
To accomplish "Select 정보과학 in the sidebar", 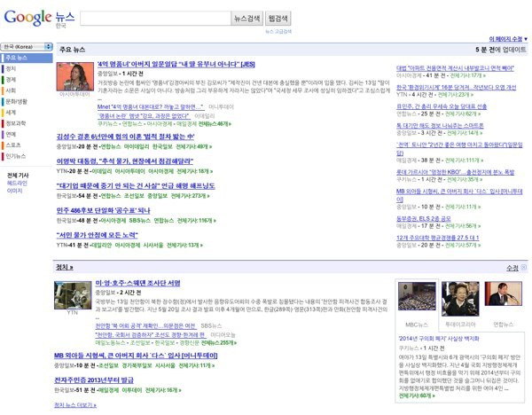I will (x=16, y=123).
